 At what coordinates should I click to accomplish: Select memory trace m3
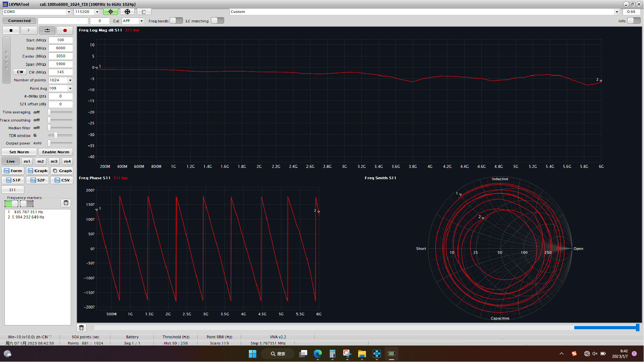coord(54,161)
